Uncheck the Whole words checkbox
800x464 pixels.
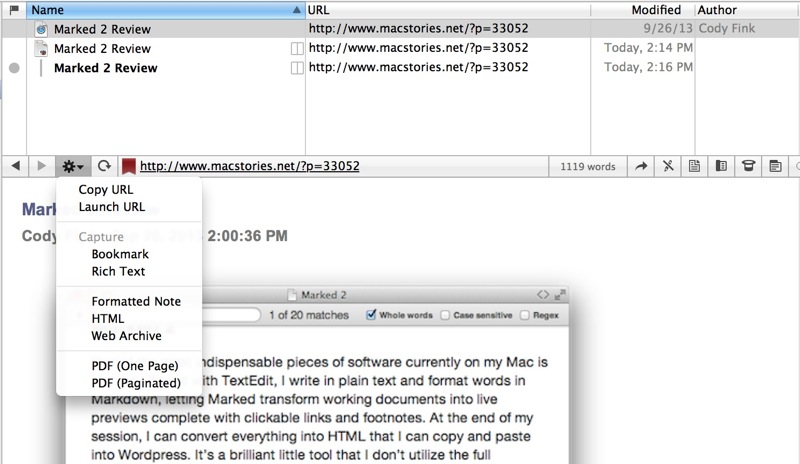371,314
